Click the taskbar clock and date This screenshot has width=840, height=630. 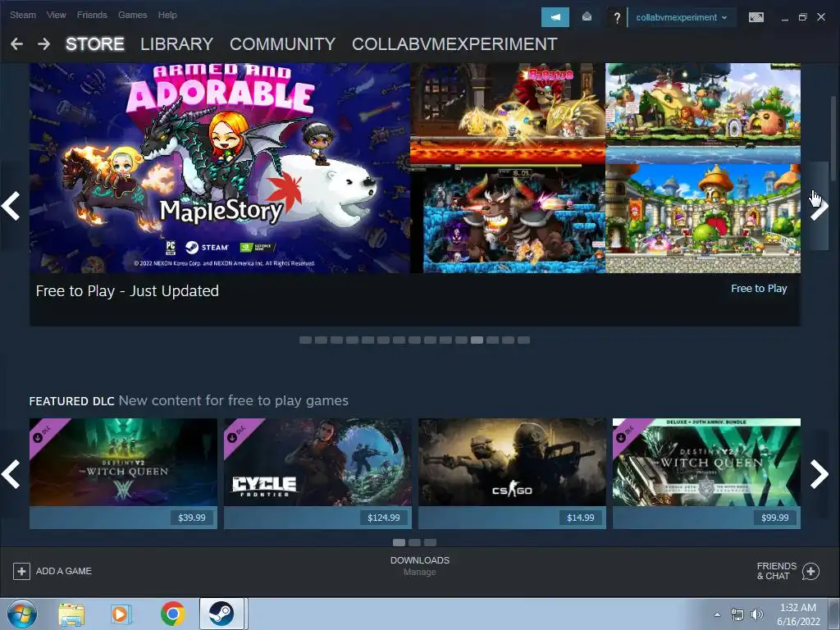[x=798, y=614]
